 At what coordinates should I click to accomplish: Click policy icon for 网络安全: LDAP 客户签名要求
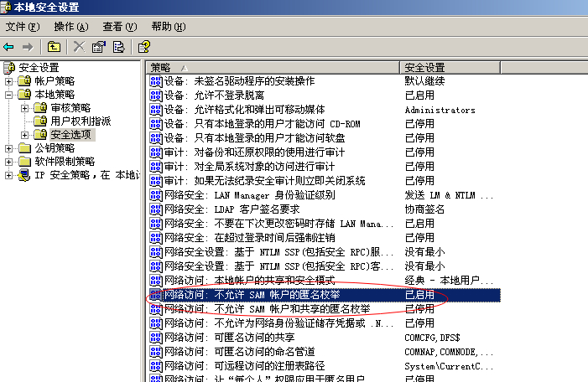pyautogui.click(x=156, y=209)
